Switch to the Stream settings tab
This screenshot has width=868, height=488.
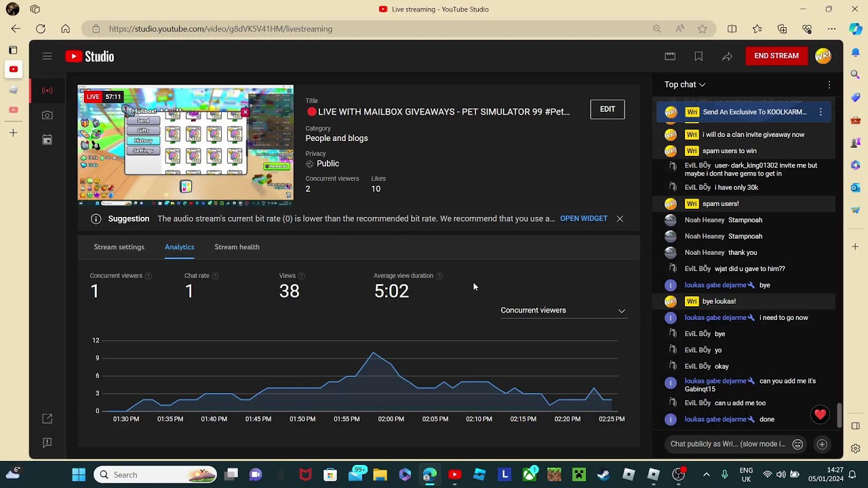pos(119,247)
